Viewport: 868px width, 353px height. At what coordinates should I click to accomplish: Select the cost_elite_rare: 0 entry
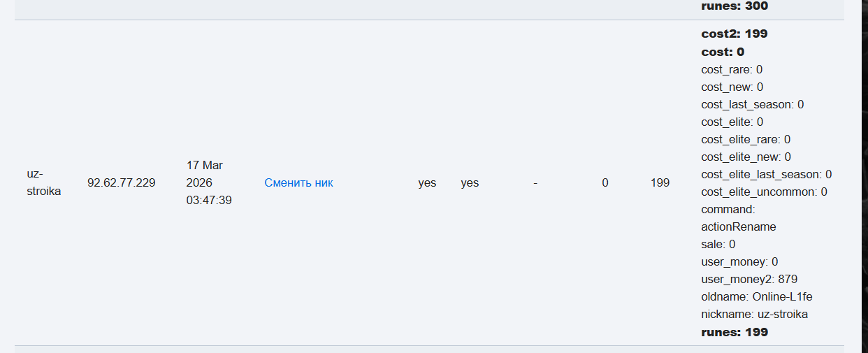point(746,139)
